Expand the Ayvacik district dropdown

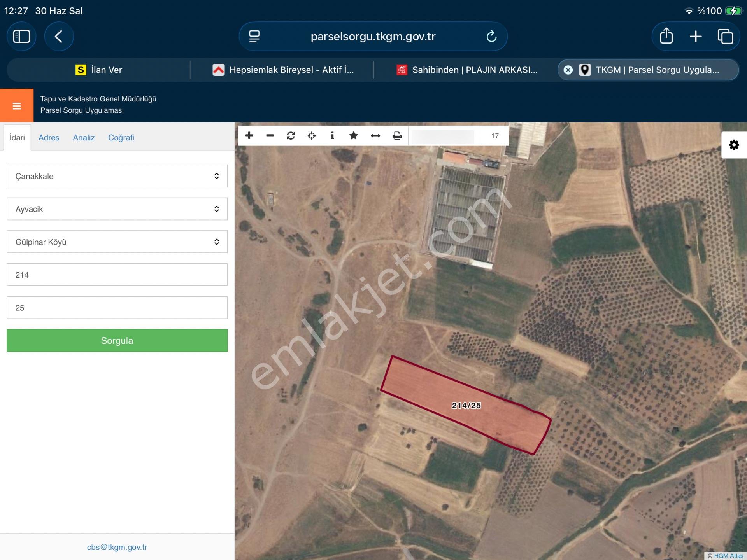point(117,209)
